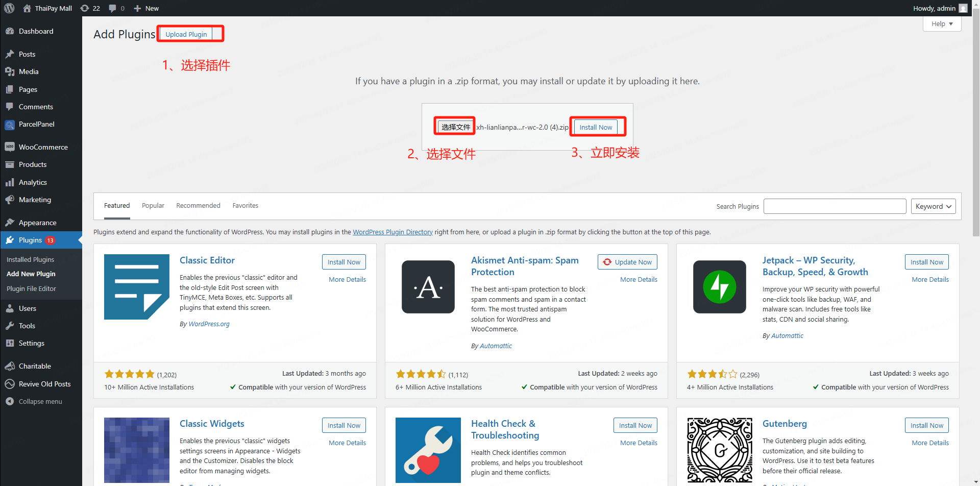The height and width of the screenshot is (486, 980).
Task: Select Add New Plugin submenu item
Action: pos(31,274)
